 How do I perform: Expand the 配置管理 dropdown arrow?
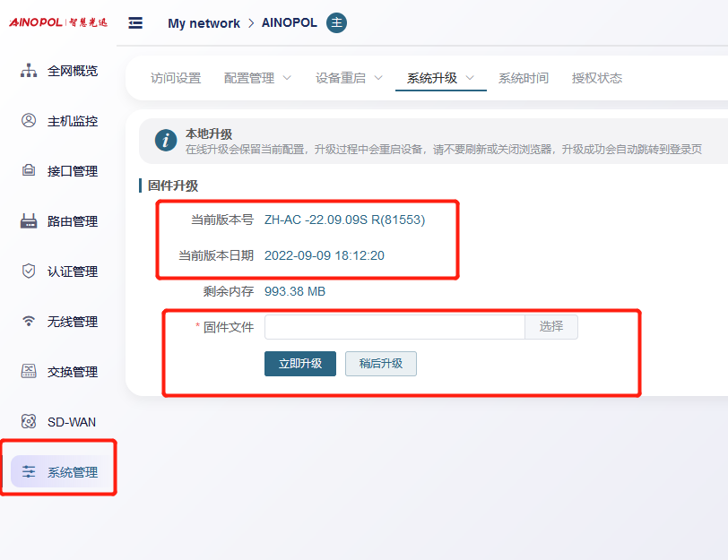point(287,78)
